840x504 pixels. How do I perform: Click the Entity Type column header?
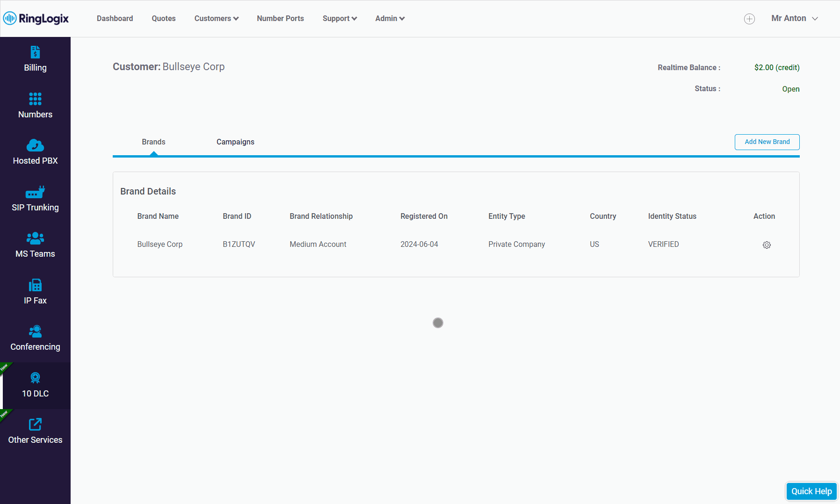507,216
